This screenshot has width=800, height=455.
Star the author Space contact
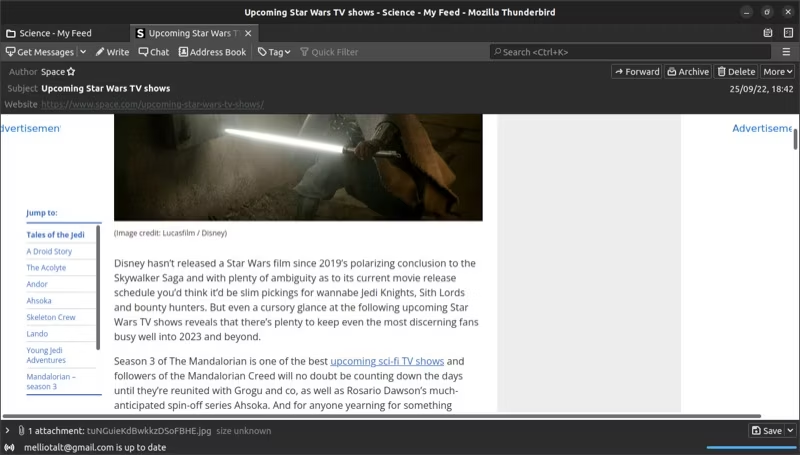coord(71,72)
